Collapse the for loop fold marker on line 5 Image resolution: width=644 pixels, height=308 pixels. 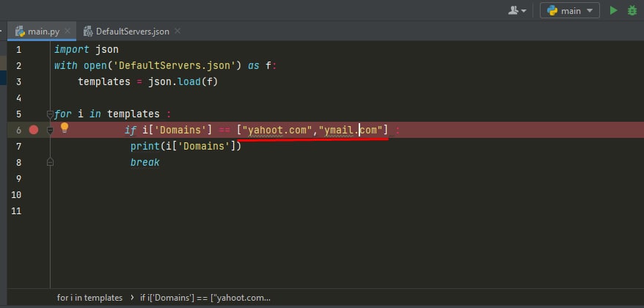pos(50,114)
